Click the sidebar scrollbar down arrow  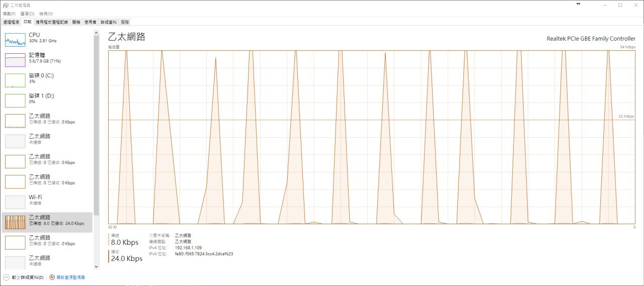[x=97, y=266]
